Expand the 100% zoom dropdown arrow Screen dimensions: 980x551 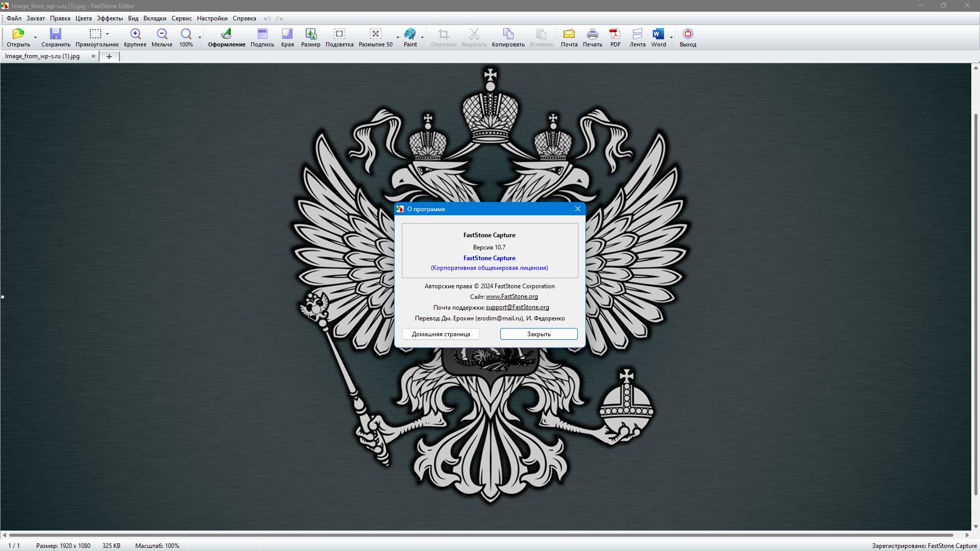click(200, 37)
